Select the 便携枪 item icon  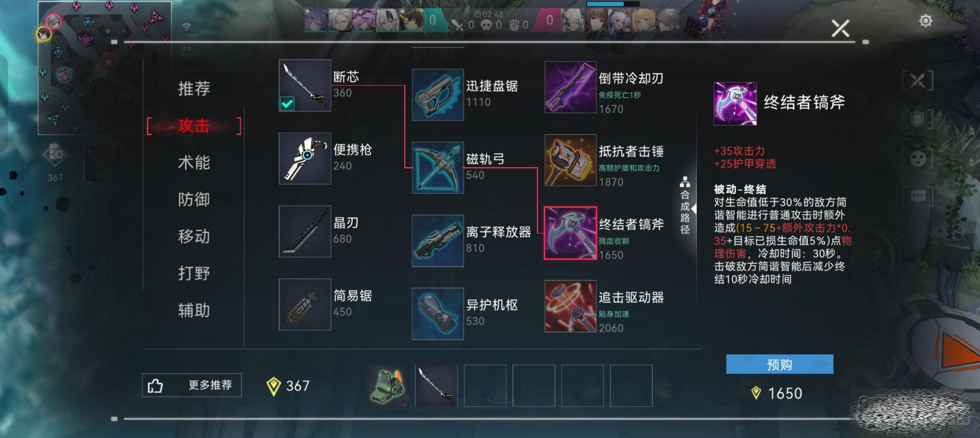click(305, 158)
